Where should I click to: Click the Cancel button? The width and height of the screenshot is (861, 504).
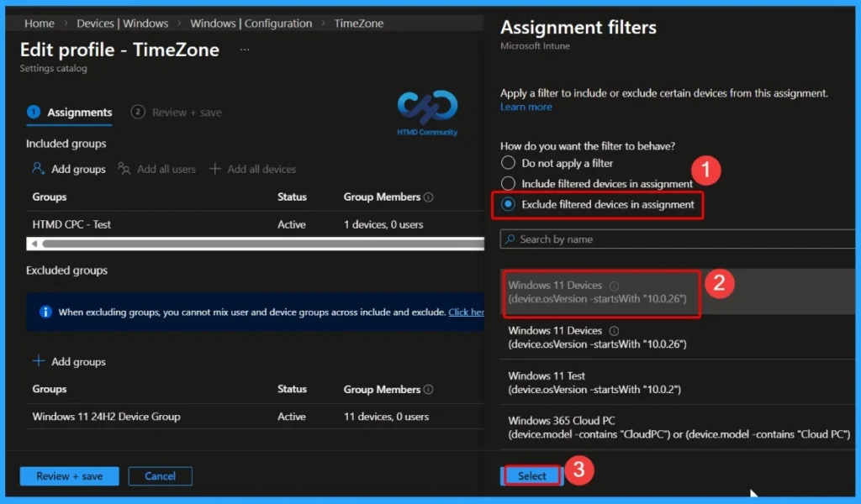160,475
